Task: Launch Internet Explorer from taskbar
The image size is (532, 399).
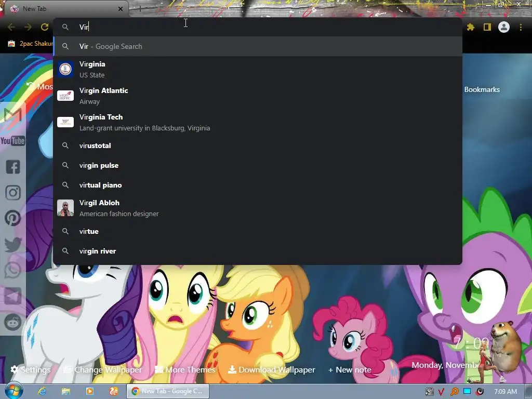Action: [x=42, y=391]
